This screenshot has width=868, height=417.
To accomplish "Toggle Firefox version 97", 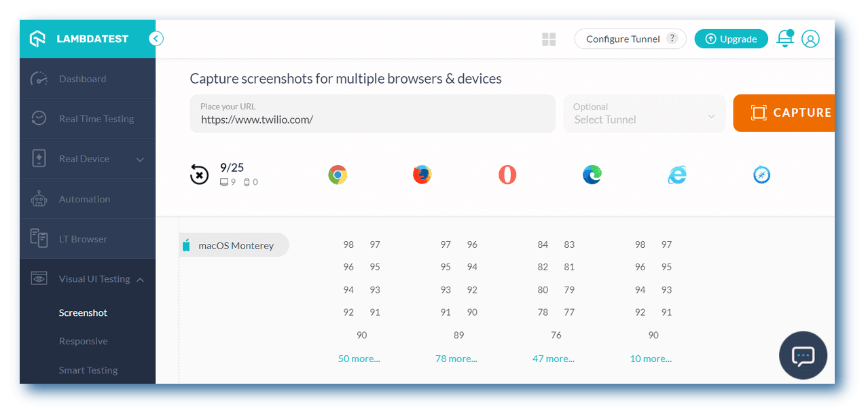I will click(446, 244).
